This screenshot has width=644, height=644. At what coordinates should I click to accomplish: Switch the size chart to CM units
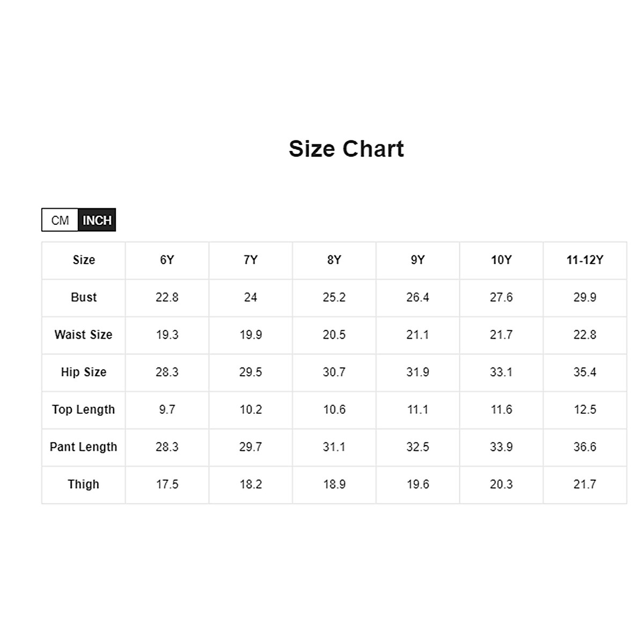pos(60,220)
